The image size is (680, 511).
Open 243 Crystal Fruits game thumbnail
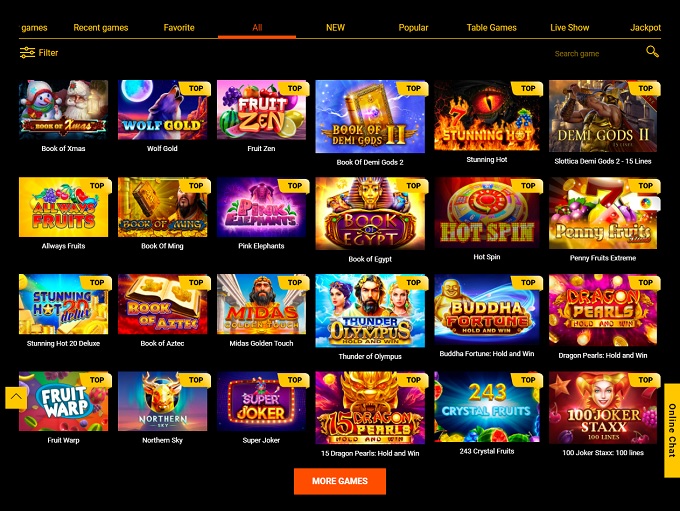pyautogui.click(x=487, y=406)
